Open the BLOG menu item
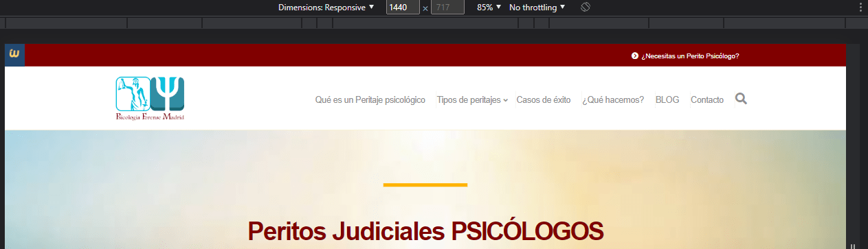The height and width of the screenshot is (249, 868). [667, 99]
